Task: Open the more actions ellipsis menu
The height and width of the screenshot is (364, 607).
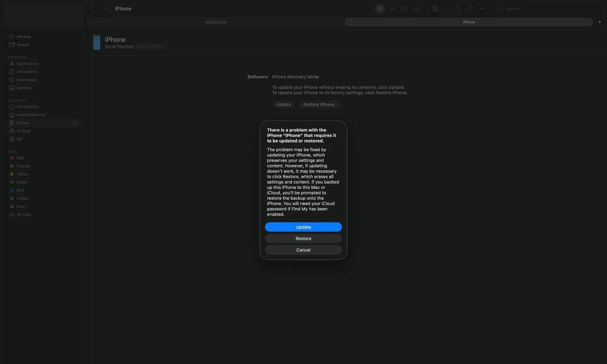Action: (x=483, y=8)
